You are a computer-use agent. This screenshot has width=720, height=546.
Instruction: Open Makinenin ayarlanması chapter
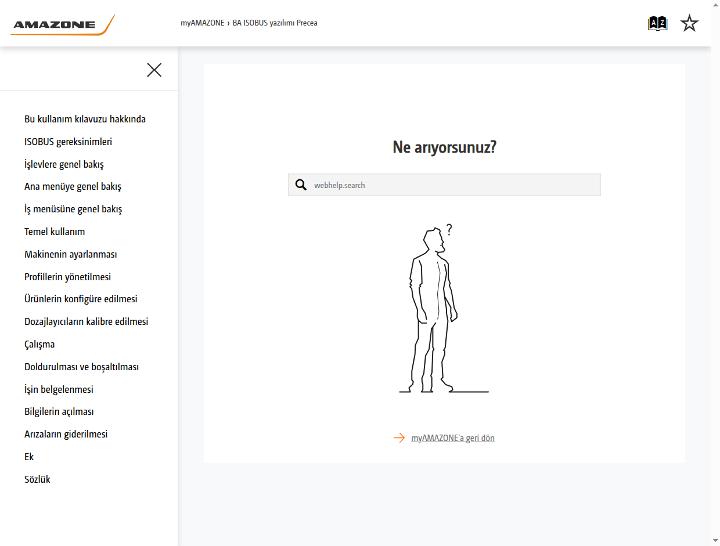(70, 254)
